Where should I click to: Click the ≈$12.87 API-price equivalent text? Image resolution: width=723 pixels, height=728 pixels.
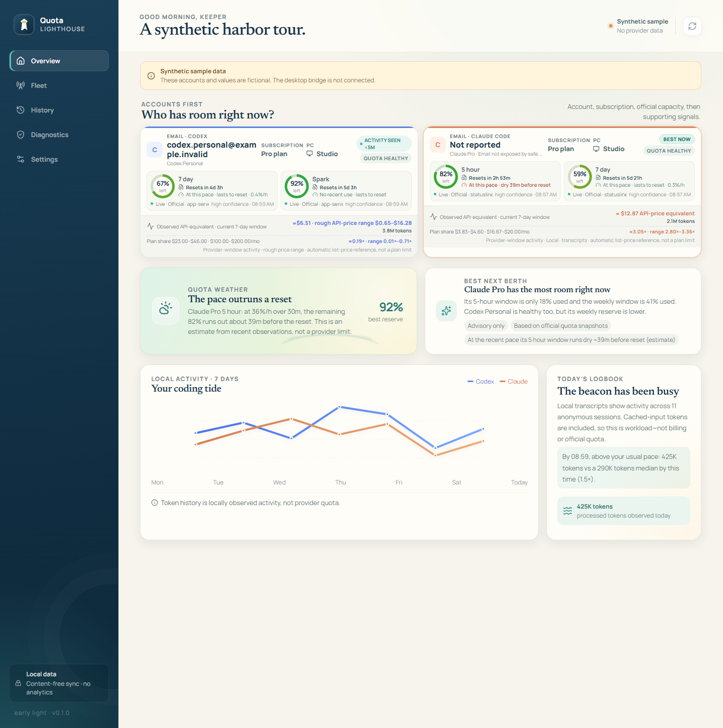[655, 213]
